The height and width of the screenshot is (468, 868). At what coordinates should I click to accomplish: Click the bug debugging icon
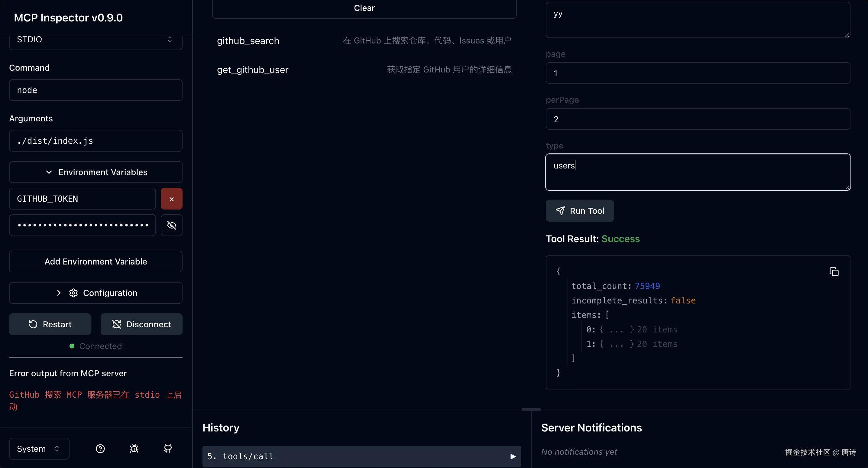click(x=134, y=448)
